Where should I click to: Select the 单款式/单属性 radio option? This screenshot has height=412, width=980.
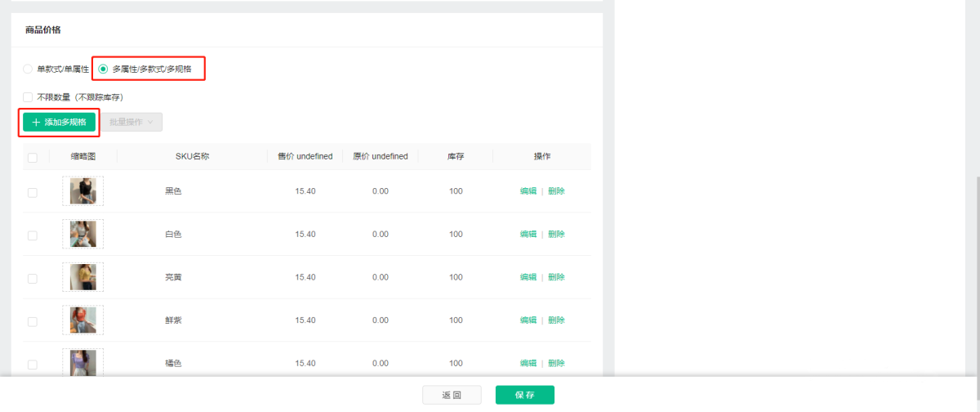29,69
